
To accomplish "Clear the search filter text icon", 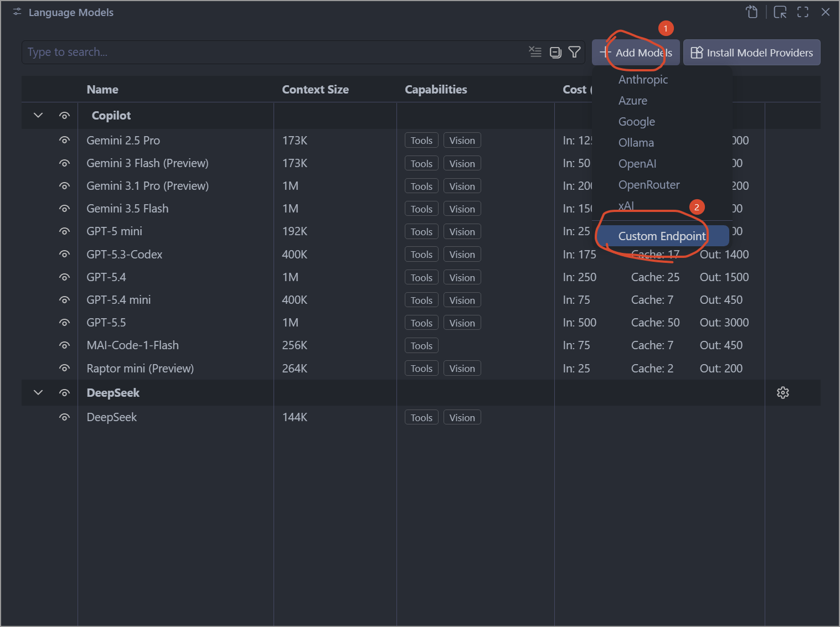I will pyautogui.click(x=535, y=52).
